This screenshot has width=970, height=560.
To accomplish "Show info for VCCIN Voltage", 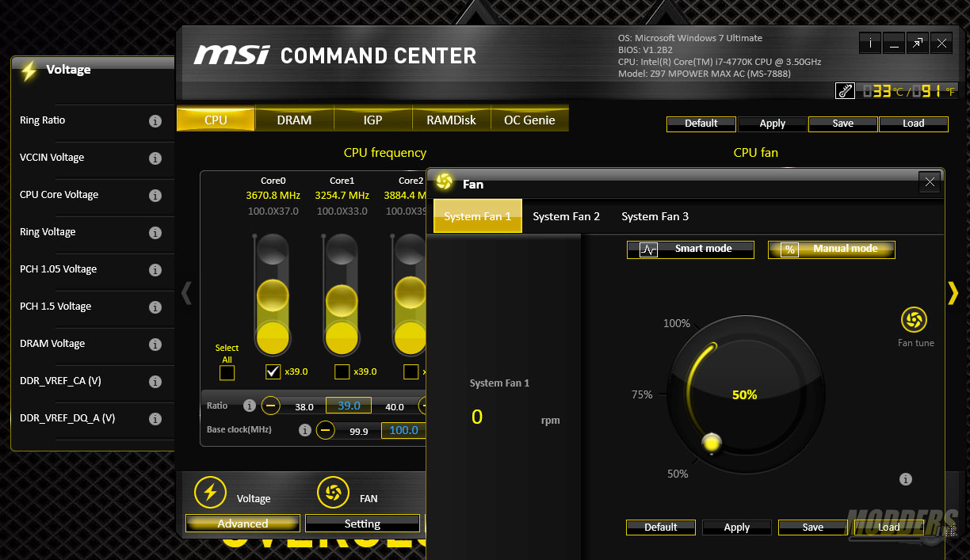I will click(x=155, y=158).
